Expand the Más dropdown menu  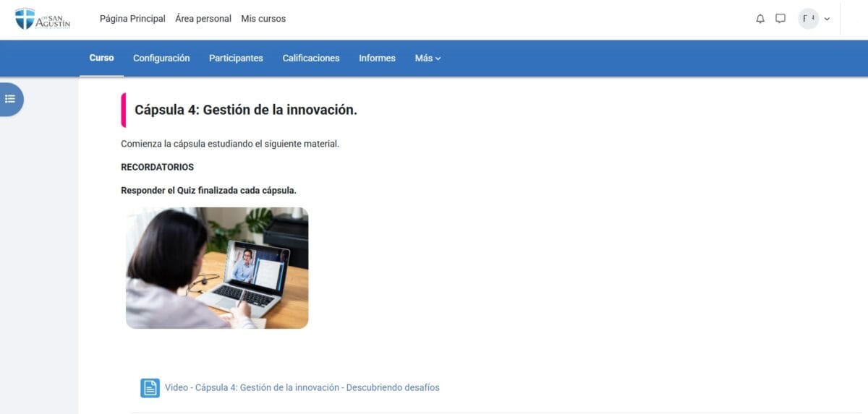click(x=427, y=59)
